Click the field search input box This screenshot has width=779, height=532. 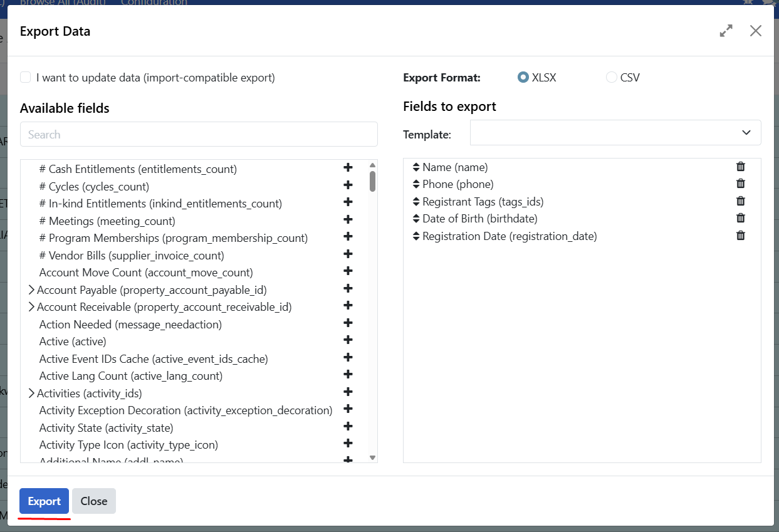click(199, 133)
